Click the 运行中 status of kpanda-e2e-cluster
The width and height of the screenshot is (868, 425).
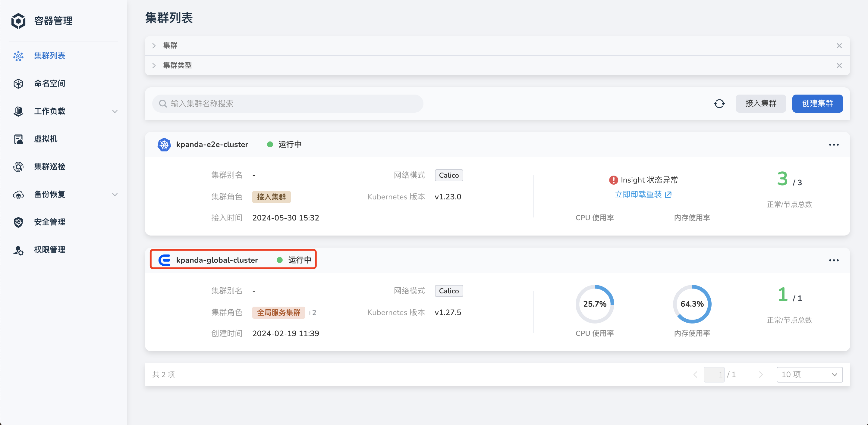[x=290, y=145]
